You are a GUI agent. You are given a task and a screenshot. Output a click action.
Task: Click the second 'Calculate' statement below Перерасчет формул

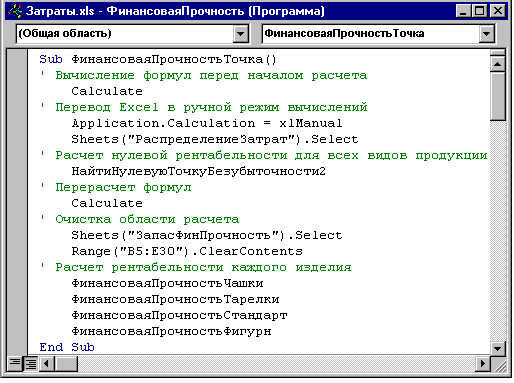(x=107, y=203)
